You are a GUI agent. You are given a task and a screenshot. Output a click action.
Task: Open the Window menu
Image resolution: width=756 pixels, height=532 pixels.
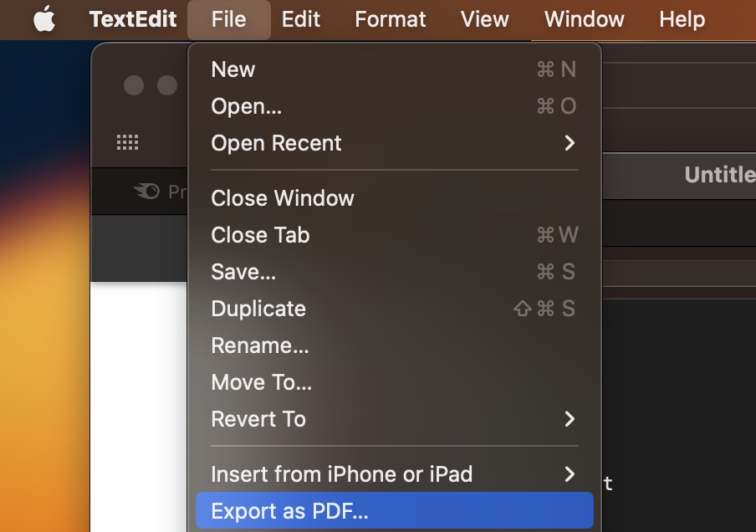pyautogui.click(x=584, y=19)
